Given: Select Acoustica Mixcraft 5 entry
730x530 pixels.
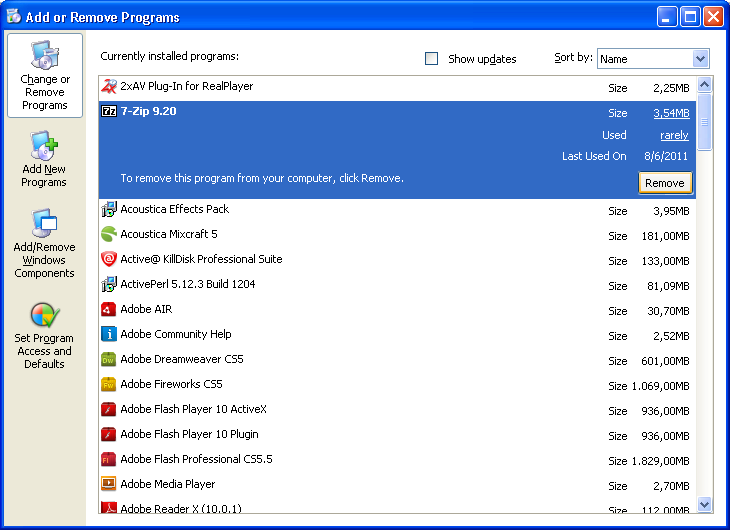Looking at the screenshot, I should pyautogui.click(x=397, y=236).
